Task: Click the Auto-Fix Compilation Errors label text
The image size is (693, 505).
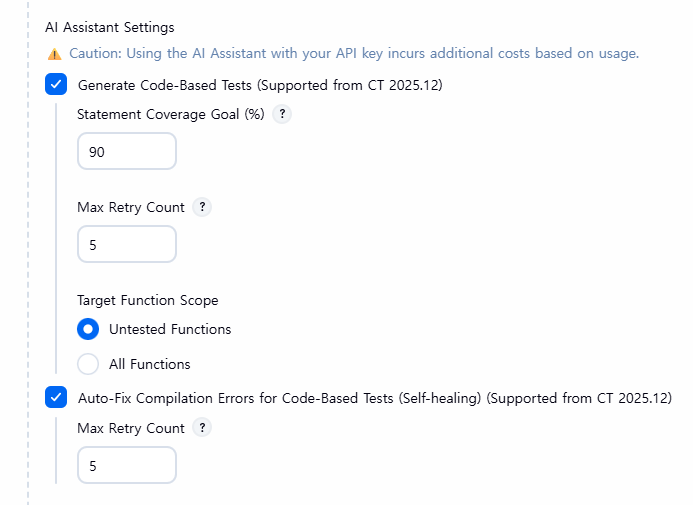Action: [375, 398]
